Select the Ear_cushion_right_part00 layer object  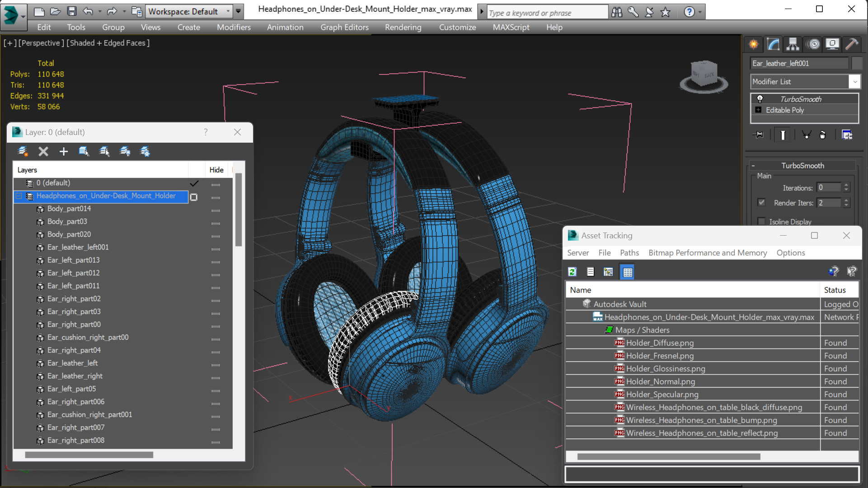88,337
